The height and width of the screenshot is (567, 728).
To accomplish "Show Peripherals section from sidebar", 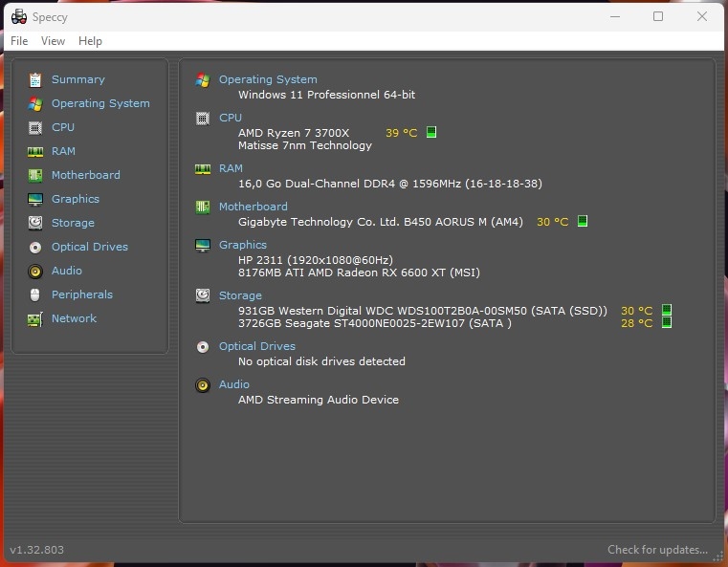I will 82,294.
